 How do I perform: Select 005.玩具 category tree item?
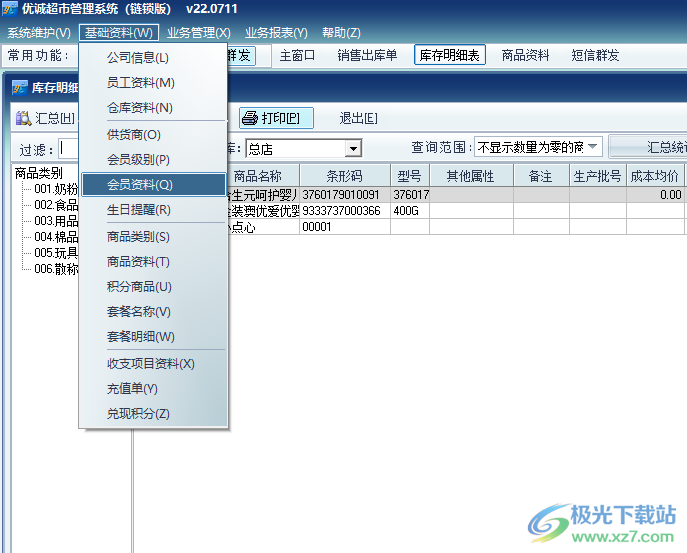coord(56,253)
